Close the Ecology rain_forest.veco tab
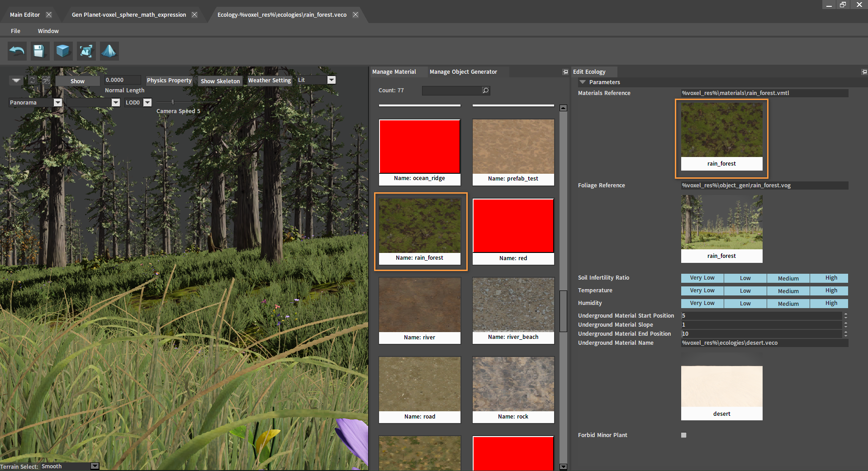This screenshot has height=471, width=868. (x=356, y=14)
